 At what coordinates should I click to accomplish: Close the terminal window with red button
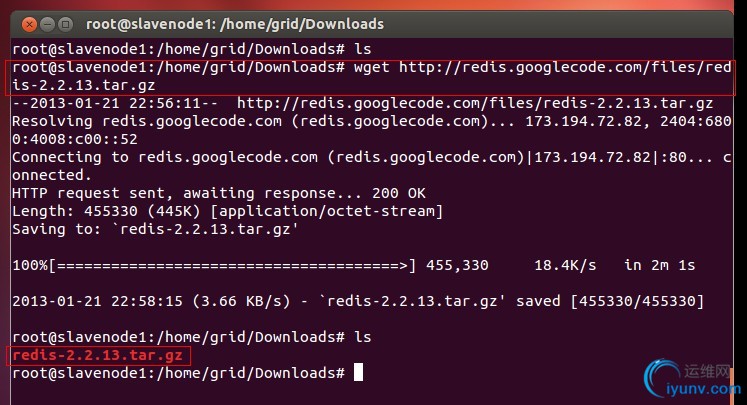click(x=30, y=24)
